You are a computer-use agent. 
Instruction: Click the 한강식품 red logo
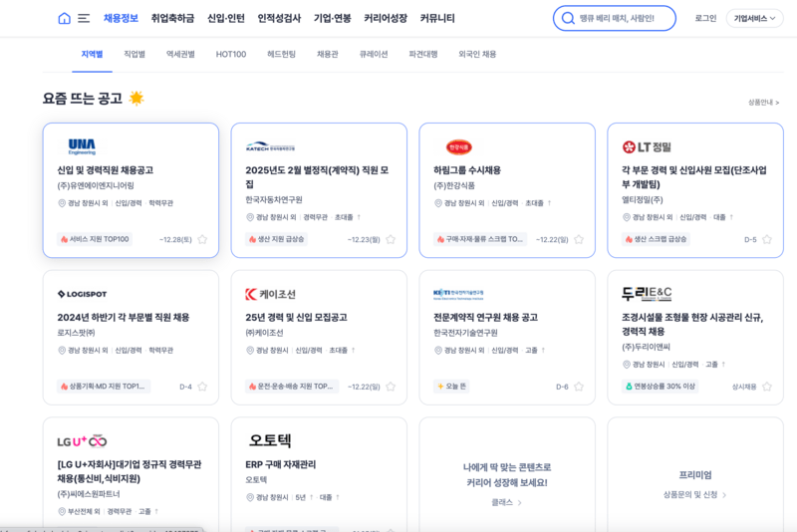459,146
